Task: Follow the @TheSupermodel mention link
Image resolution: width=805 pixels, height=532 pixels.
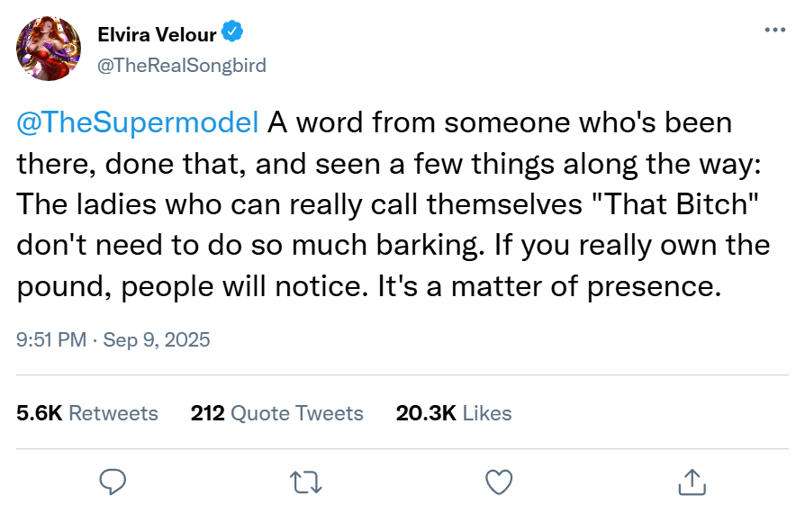Action: click(138, 123)
